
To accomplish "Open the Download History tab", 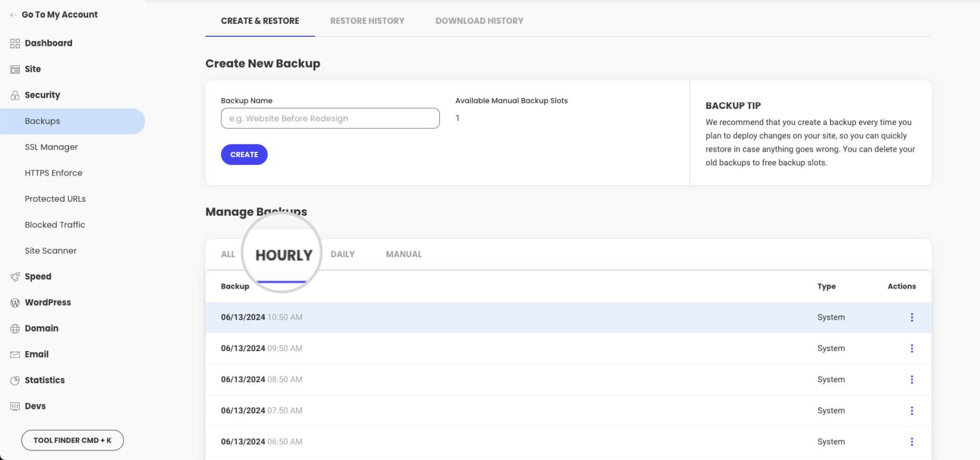I will (479, 21).
